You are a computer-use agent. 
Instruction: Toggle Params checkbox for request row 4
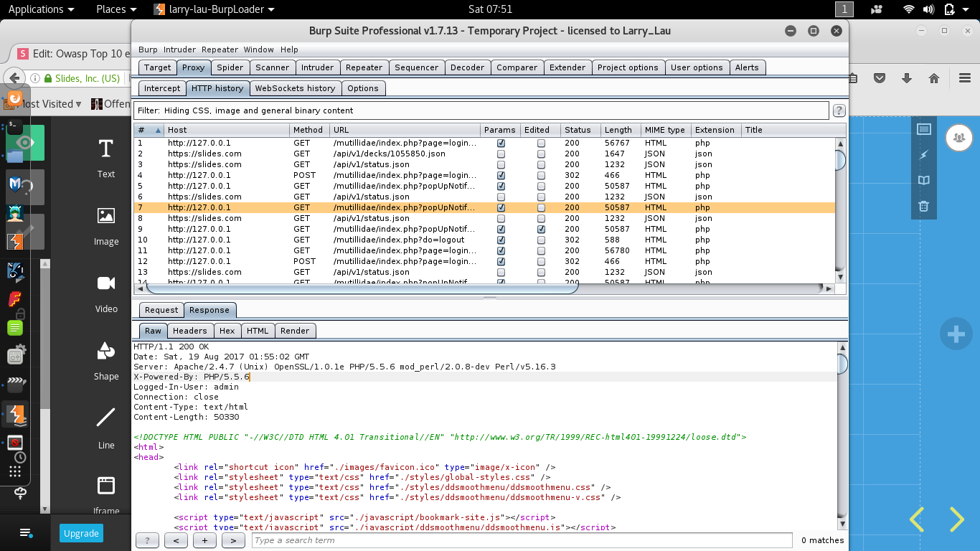click(501, 175)
